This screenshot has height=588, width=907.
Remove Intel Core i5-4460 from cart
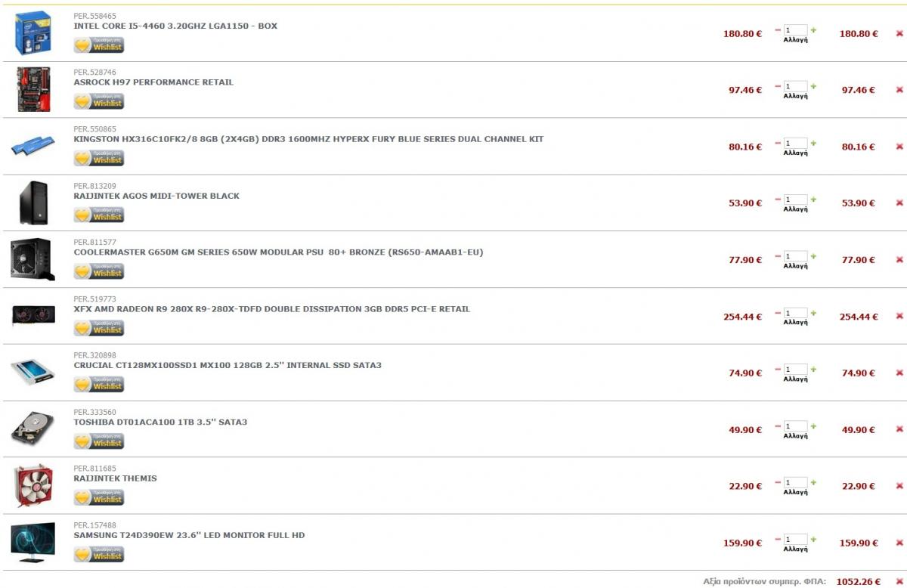coord(899,33)
